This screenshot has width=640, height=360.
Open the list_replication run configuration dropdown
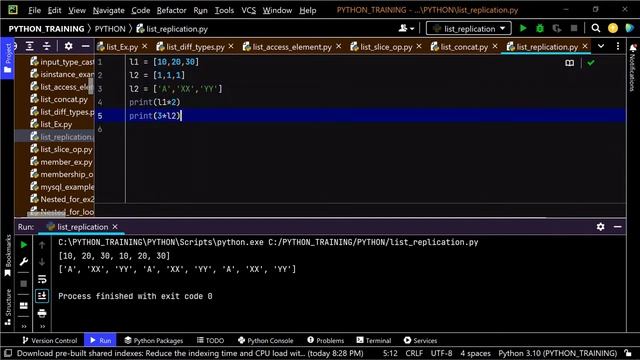pyautogui.click(x=469, y=29)
